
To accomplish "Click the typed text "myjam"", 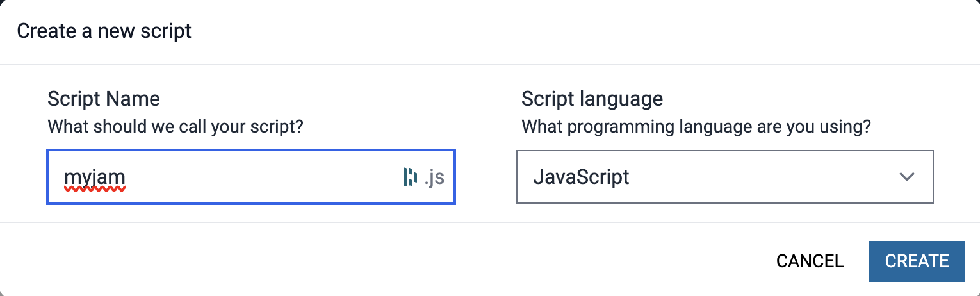I will [94, 177].
